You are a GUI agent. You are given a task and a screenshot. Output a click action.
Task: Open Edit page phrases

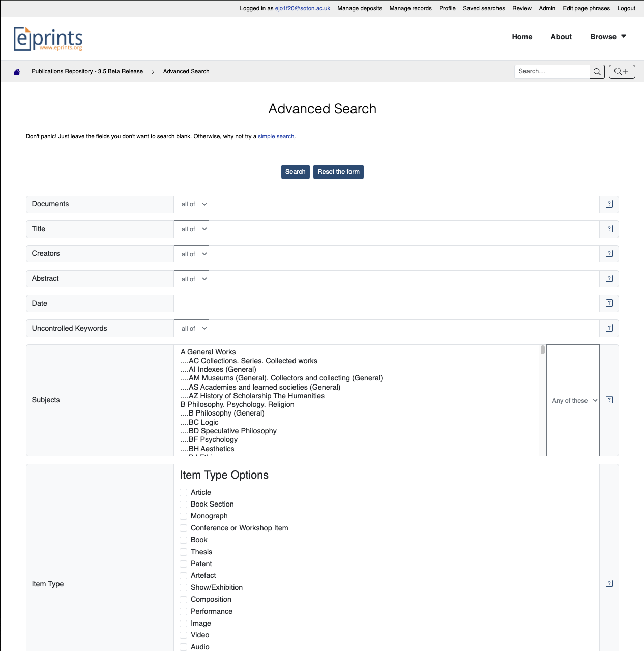point(586,8)
